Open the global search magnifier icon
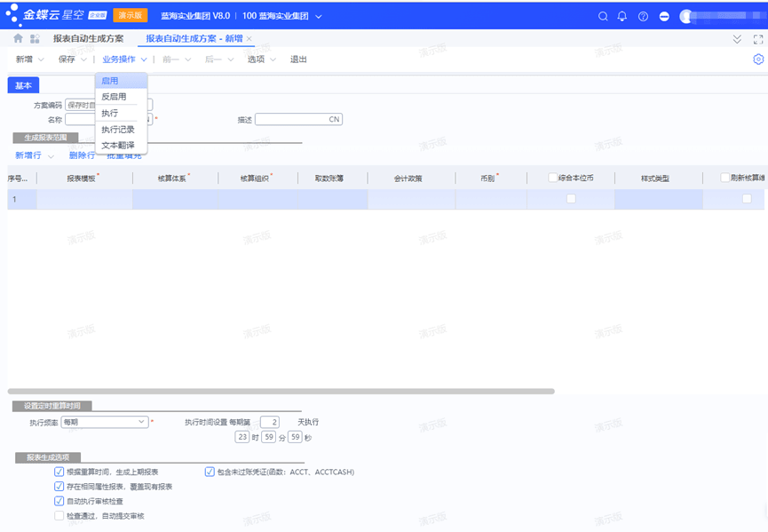768x532 pixels. tap(603, 16)
